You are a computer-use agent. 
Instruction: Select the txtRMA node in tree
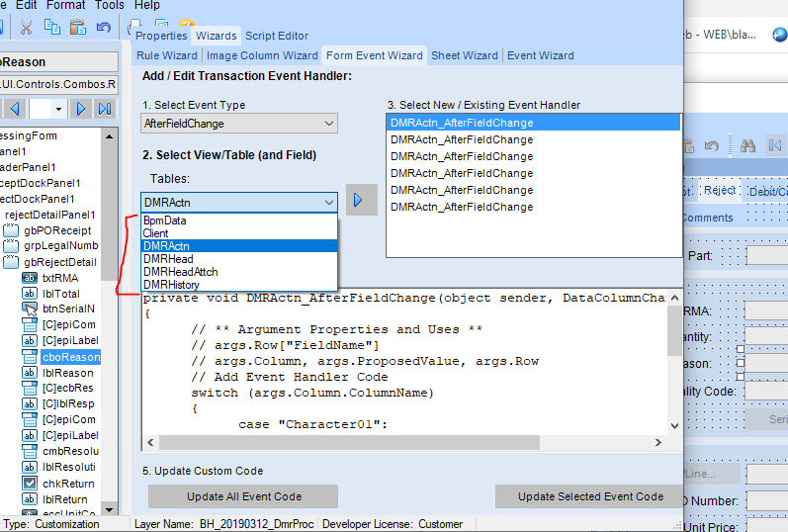(x=59, y=278)
